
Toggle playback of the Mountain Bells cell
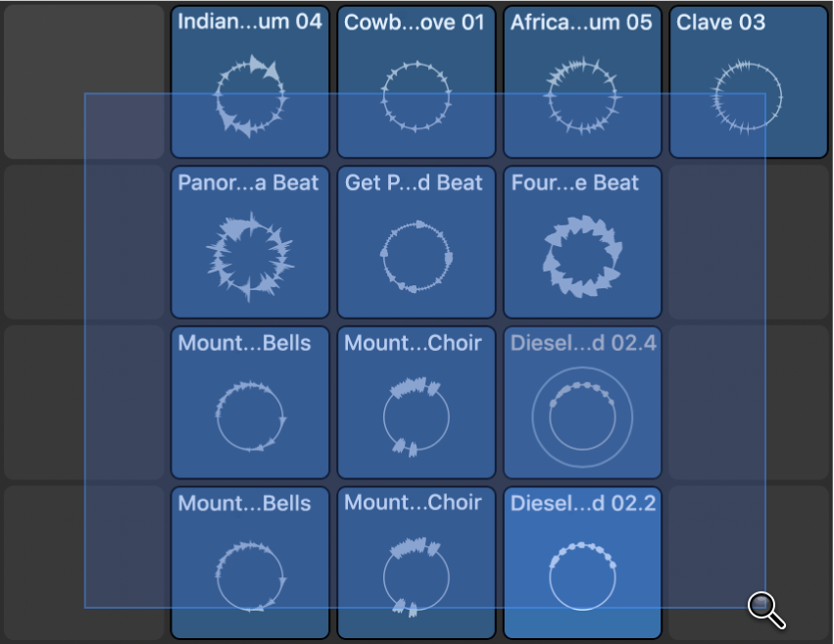249,412
